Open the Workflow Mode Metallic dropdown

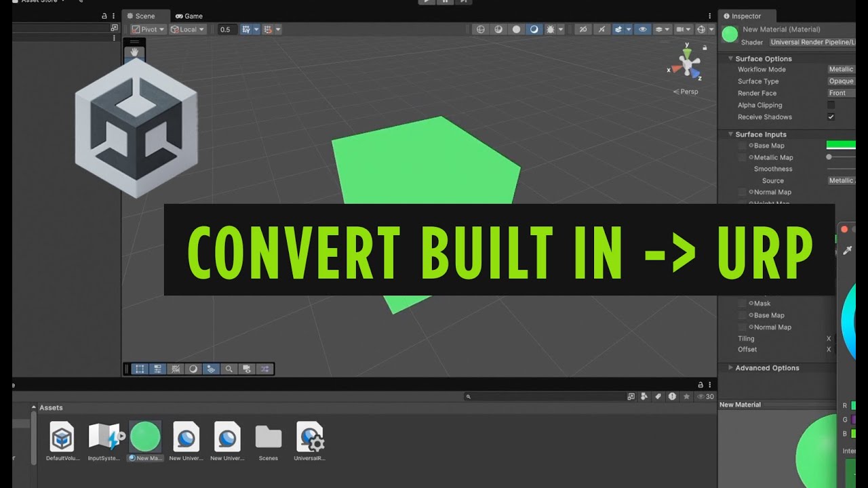click(841, 69)
